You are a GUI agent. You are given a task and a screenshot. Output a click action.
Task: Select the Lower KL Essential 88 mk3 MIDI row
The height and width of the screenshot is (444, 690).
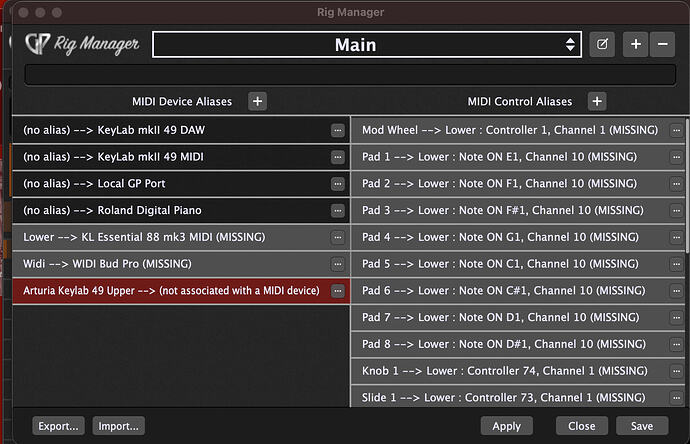(181, 238)
